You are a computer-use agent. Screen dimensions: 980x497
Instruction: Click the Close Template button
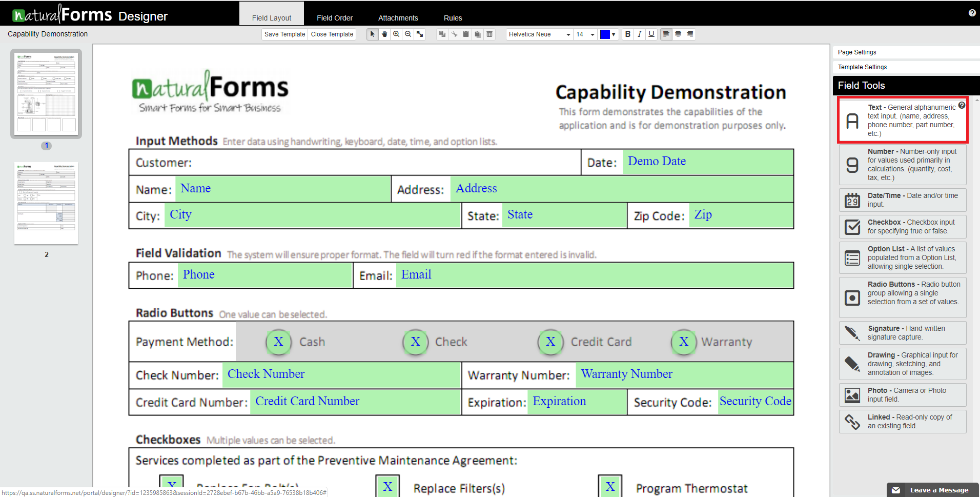pyautogui.click(x=332, y=34)
